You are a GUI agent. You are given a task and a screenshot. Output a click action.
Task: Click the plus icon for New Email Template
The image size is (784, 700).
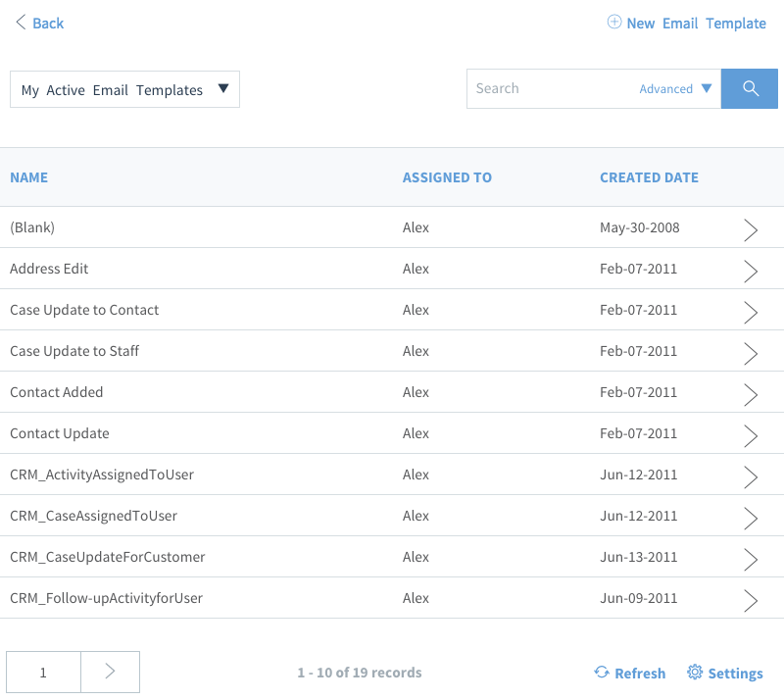click(614, 22)
